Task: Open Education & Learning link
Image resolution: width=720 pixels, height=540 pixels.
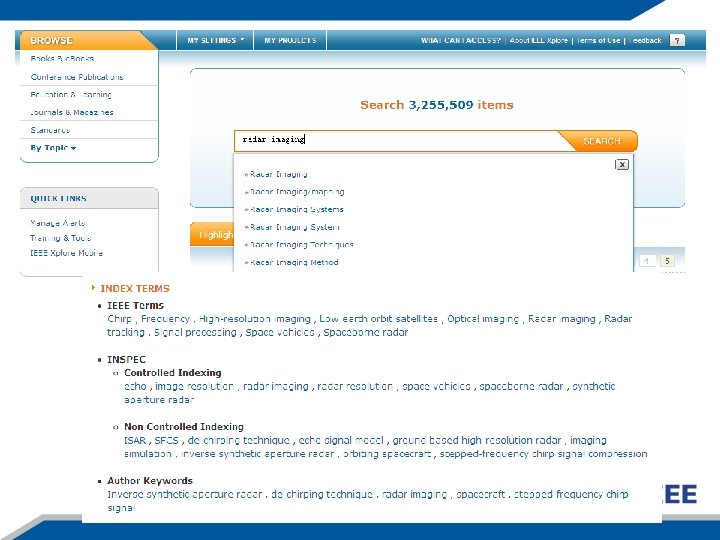Action: tap(71, 95)
